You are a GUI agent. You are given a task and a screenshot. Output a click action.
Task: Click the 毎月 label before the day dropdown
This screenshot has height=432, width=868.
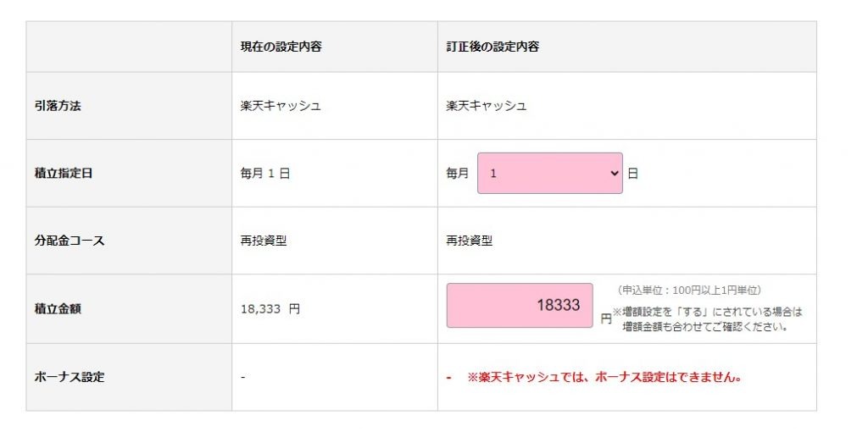458,173
